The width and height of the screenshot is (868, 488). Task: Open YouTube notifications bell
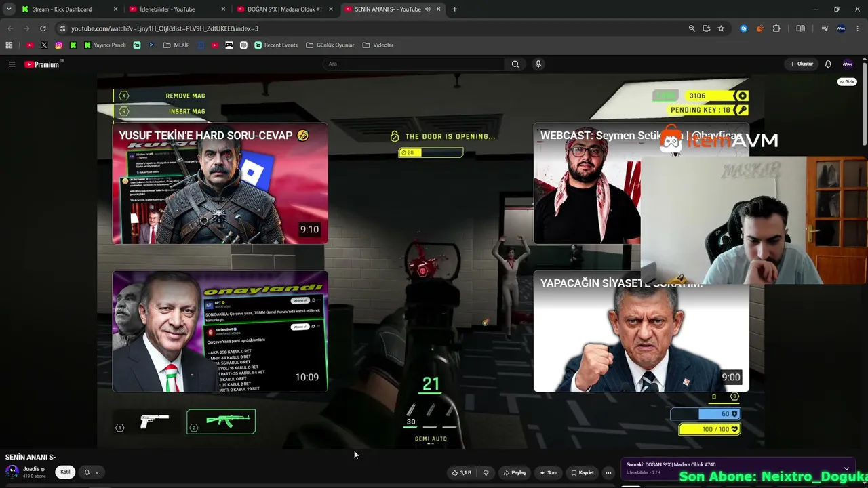828,64
